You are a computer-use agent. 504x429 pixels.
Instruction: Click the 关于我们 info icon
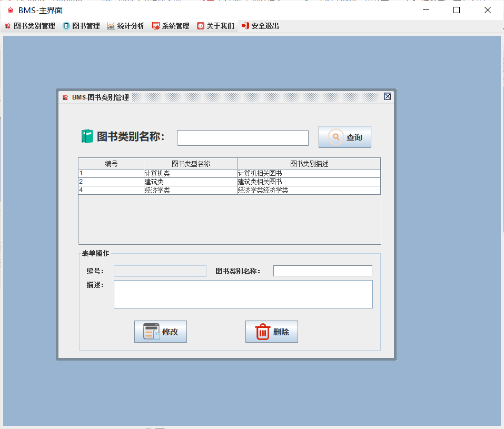click(x=201, y=25)
